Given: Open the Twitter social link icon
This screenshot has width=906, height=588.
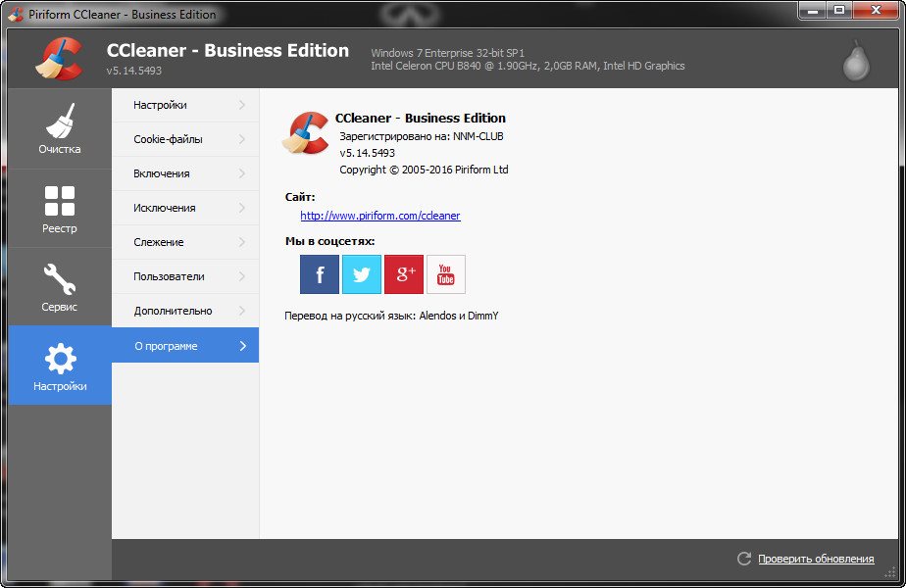Looking at the screenshot, I should [362, 274].
